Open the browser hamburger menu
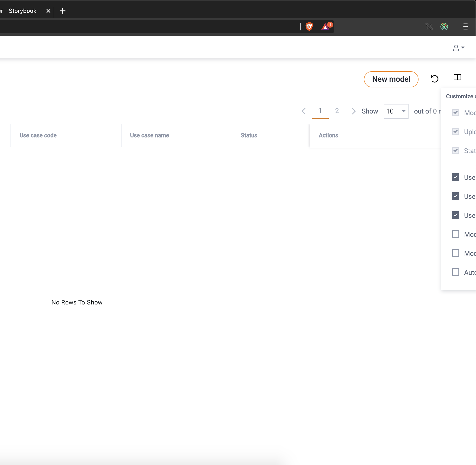The height and width of the screenshot is (465, 476). point(465,26)
